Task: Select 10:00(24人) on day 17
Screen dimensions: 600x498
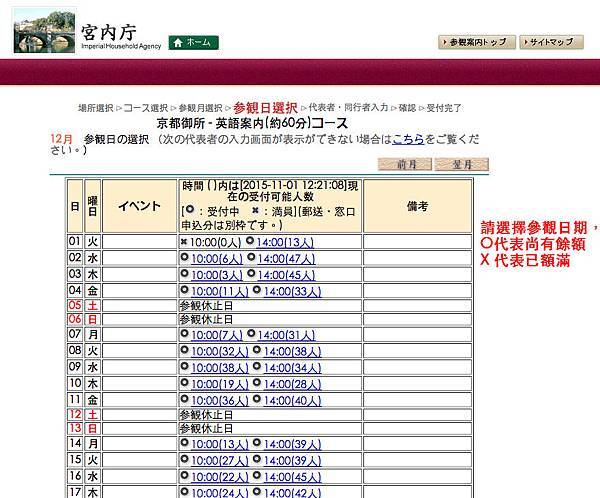Action: (220, 493)
